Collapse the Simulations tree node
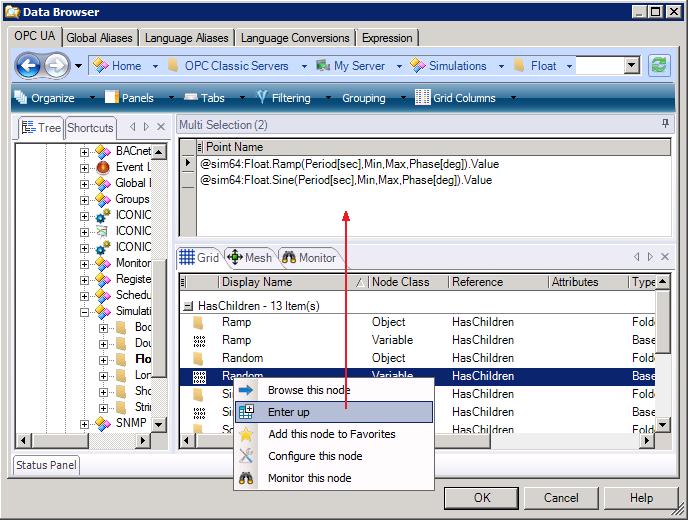The height and width of the screenshot is (520, 688). coord(85,312)
